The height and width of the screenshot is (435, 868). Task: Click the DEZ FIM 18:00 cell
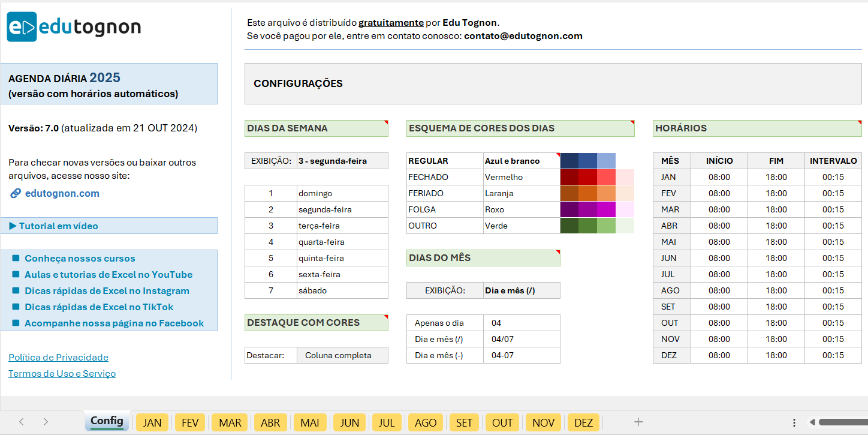click(776, 355)
